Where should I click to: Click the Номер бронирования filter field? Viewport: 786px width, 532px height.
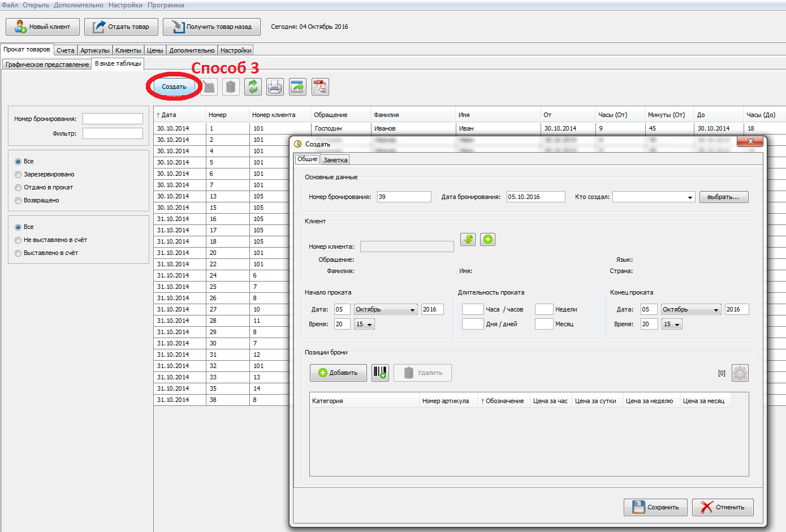click(x=113, y=119)
